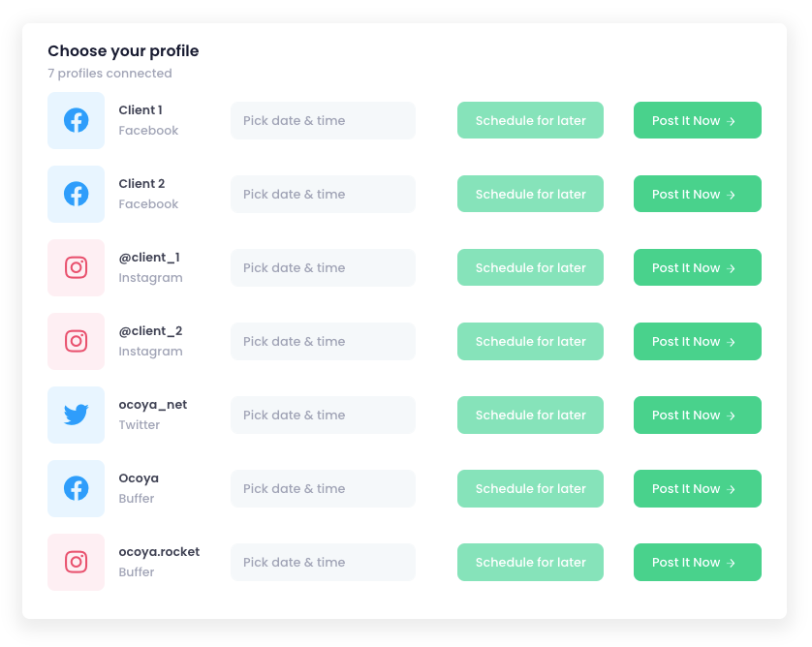The height and width of the screenshot is (647, 812).
Task: Post It Now to Client 2
Action: 698,194
